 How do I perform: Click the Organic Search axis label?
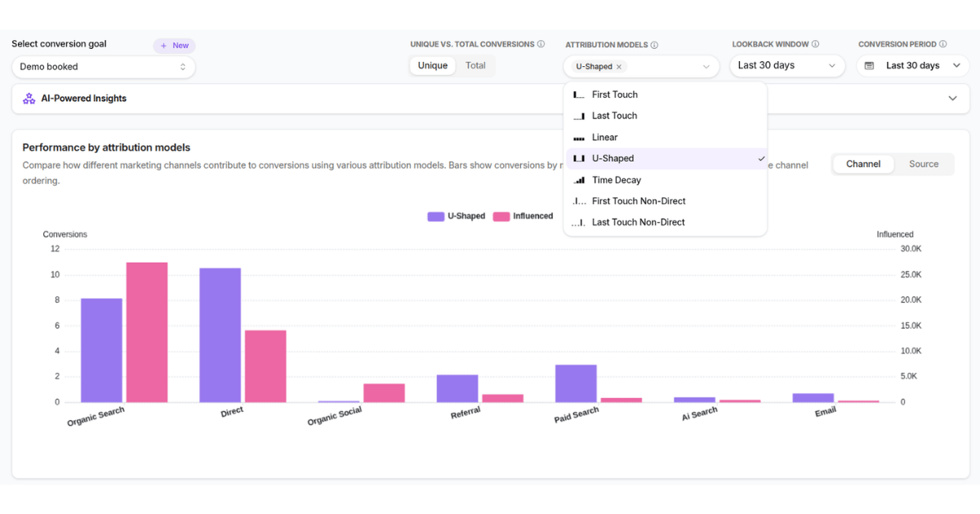click(x=96, y=417)
